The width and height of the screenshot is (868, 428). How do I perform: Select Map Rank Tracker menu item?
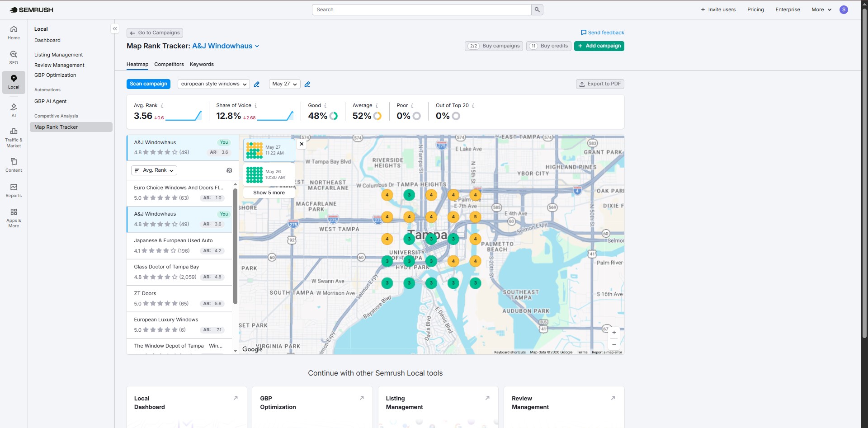(x=71, y=127)
